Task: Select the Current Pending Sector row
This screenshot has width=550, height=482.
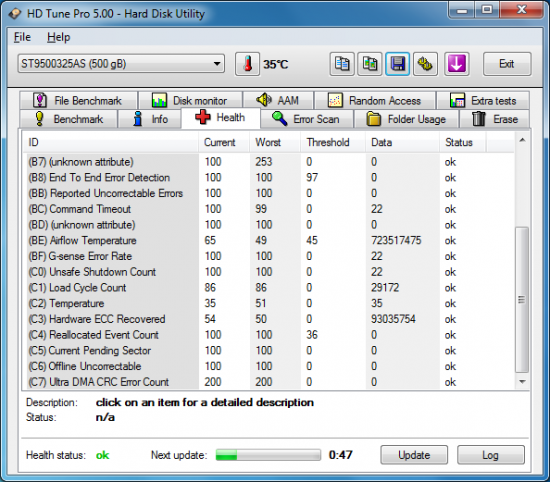Action: pos(268,350)
